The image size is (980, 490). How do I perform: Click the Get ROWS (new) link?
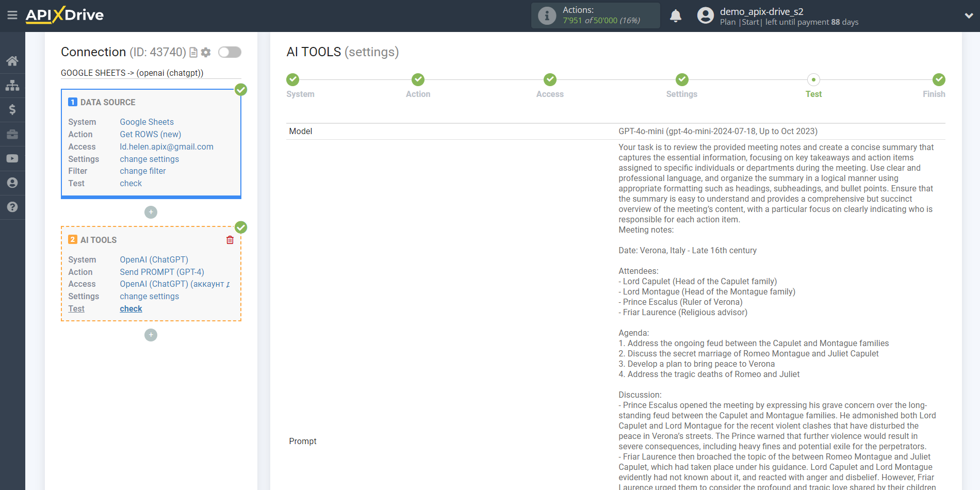(150, 134)
